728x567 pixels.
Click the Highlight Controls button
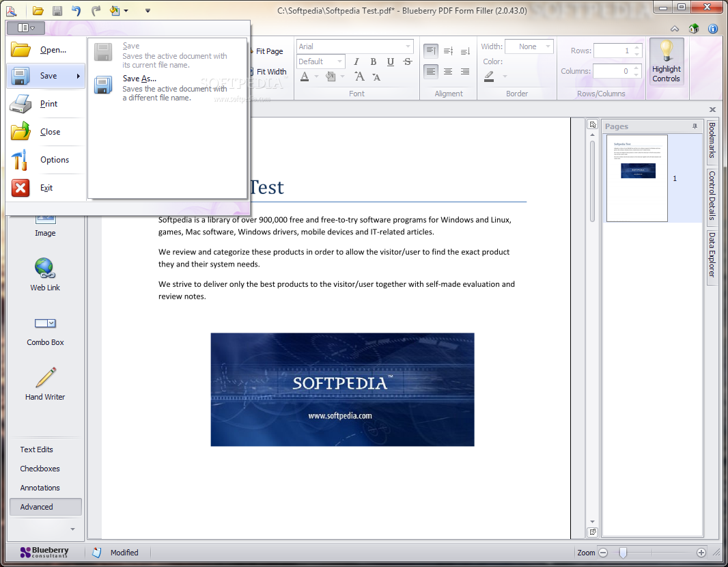pos(667,61)
